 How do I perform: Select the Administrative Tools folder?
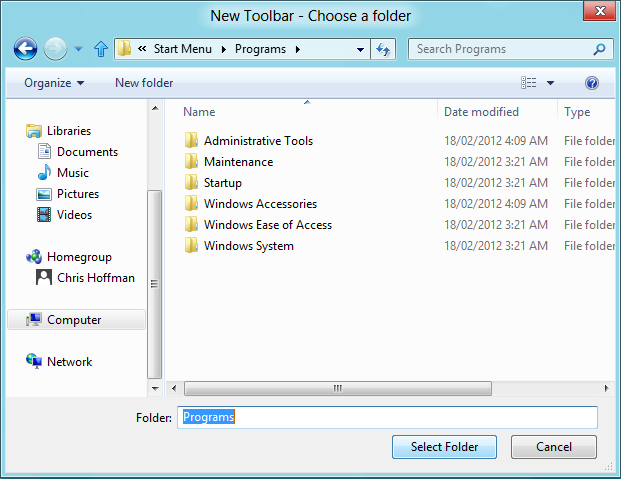click(258, 141)
